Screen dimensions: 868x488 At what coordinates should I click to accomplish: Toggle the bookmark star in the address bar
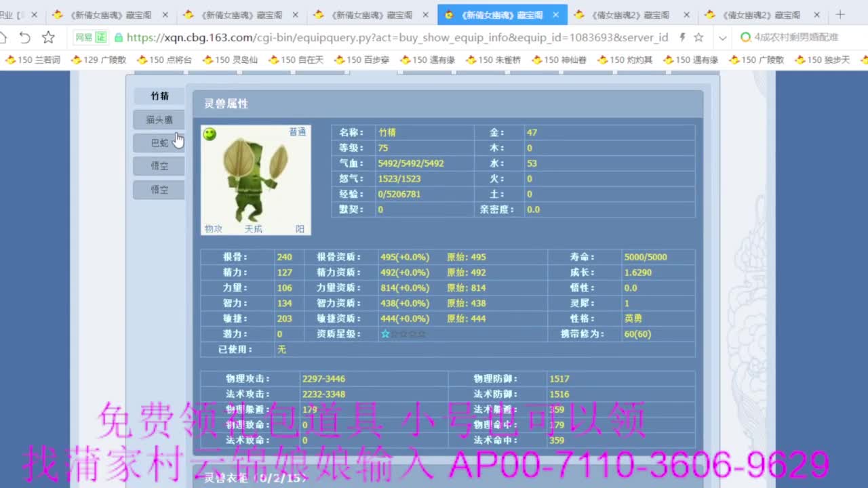click(x=698, y=38)
